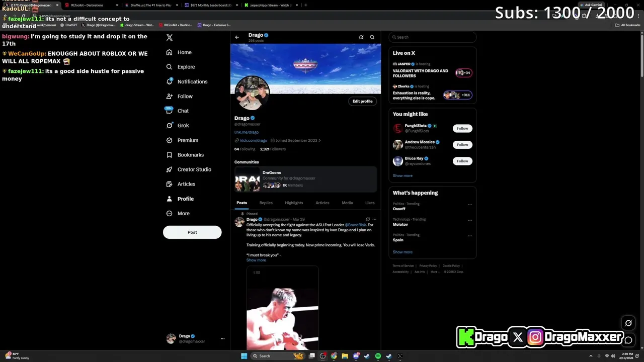
Task: Open the Follow section in the sidebar
Action: [179, 96]
